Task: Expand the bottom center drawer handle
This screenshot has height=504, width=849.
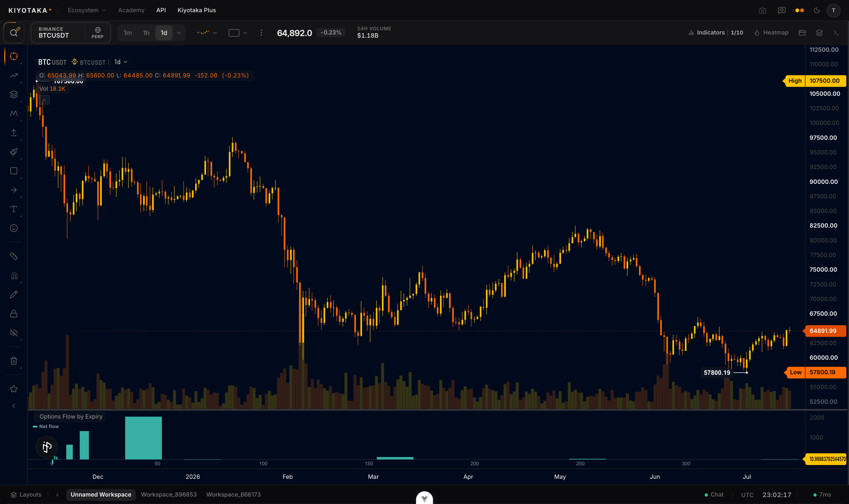Action: pos(424,498)
